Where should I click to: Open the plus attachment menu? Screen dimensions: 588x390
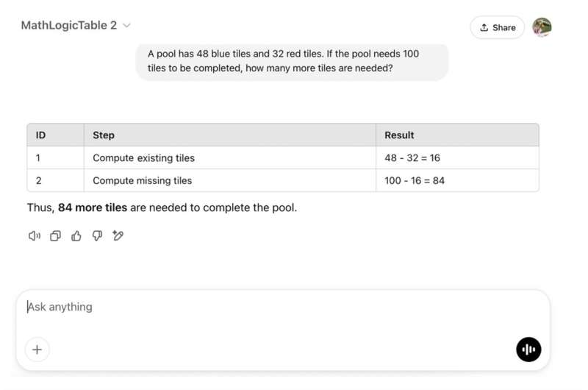click(x=37, y=350)
